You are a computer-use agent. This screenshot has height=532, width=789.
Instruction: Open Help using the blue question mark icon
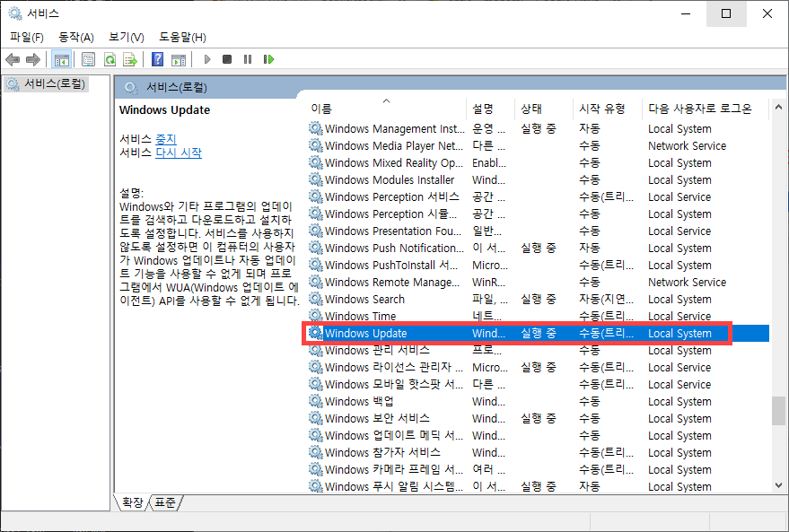pos(157,60)
